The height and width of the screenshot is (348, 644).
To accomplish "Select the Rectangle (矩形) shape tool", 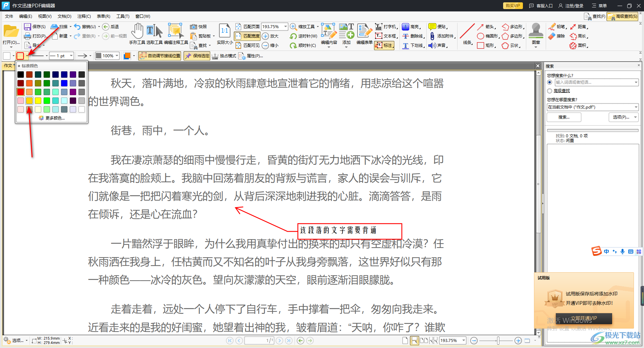I will (x=486, y=45).
